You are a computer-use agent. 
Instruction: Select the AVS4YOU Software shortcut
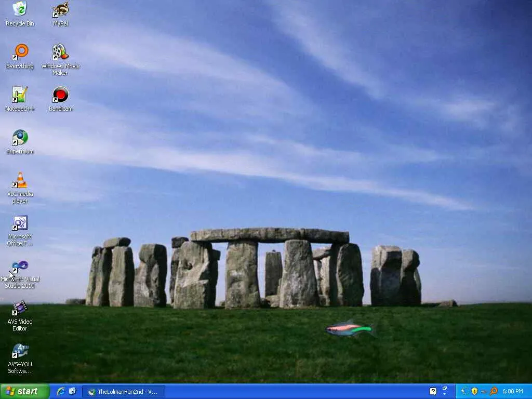click(x=20, y=358)
